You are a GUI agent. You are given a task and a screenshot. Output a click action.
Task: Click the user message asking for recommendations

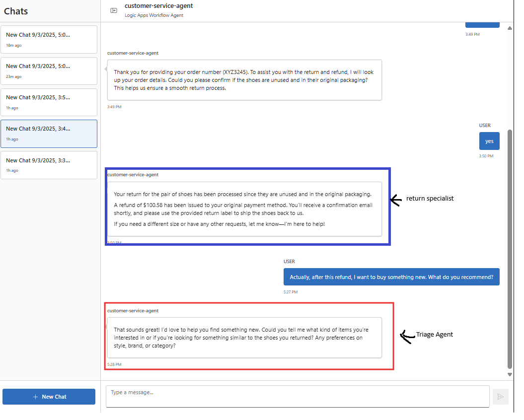click(391, 277)
